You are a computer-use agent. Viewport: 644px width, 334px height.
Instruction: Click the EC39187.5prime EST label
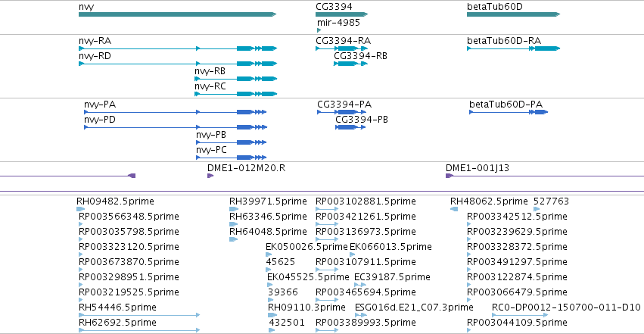392,277
